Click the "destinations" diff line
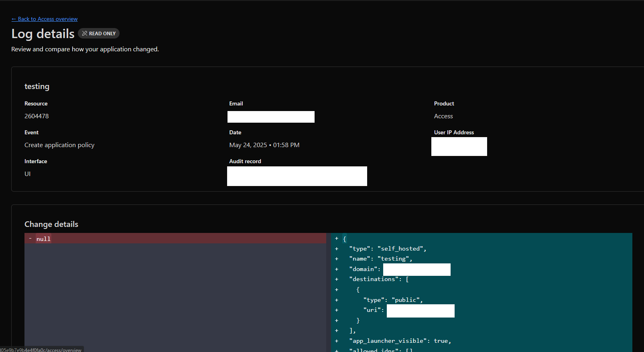Viewport: 644px width, 352px height. pos(378,279)
